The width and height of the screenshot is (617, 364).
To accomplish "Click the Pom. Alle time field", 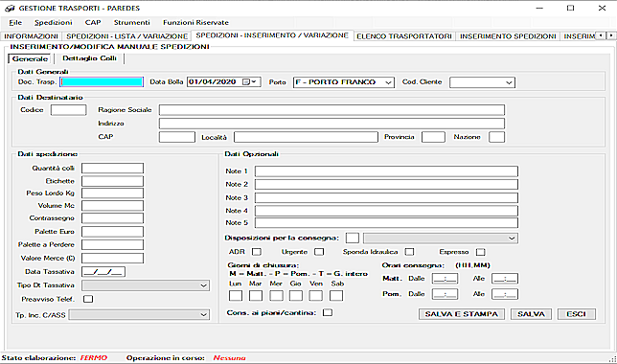I will [x=505, y=294].
